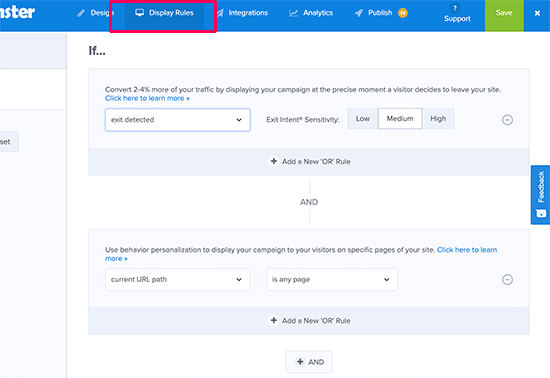Click the plus icon in first OR rule bar
This screenshot has height=378, width=550.
274,161
